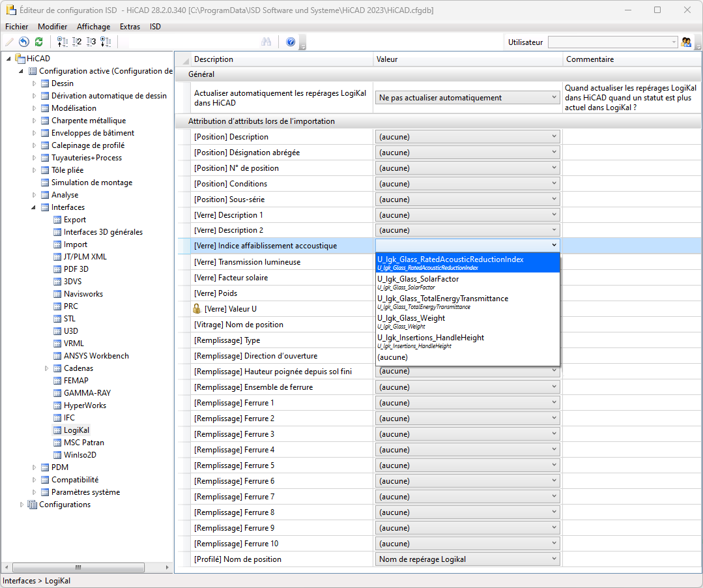Click the expand to level 2 icon

click(x=77, y=42)
